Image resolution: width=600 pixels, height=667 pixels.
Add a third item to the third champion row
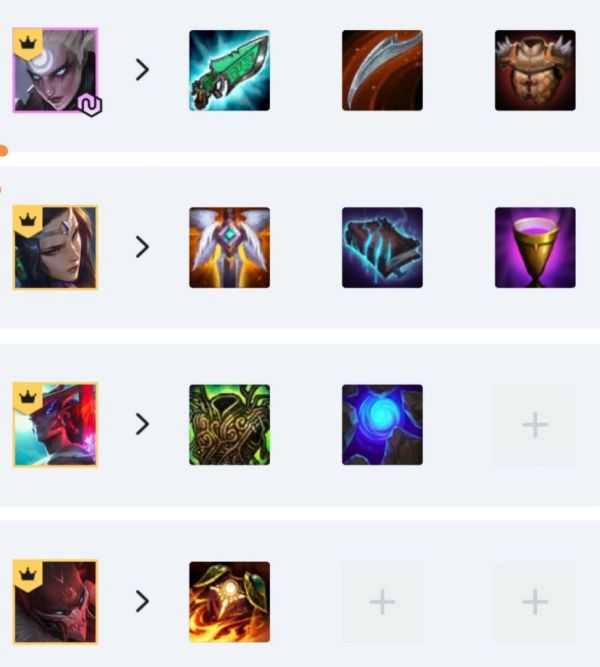tap(535, 425)
